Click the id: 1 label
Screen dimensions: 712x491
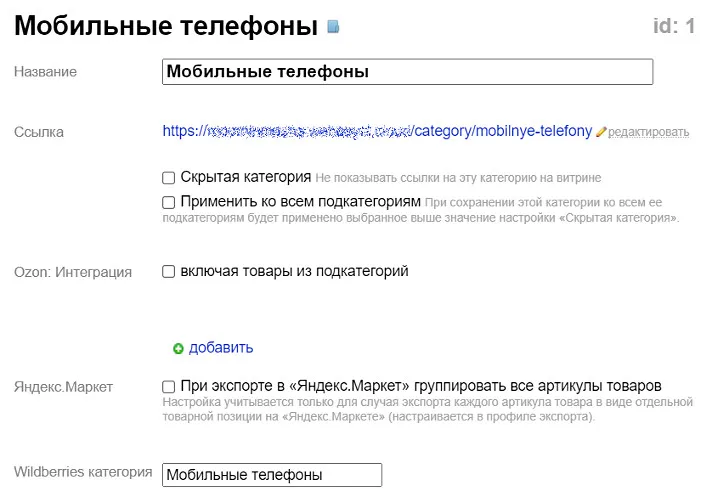click(x=674, y=26)
